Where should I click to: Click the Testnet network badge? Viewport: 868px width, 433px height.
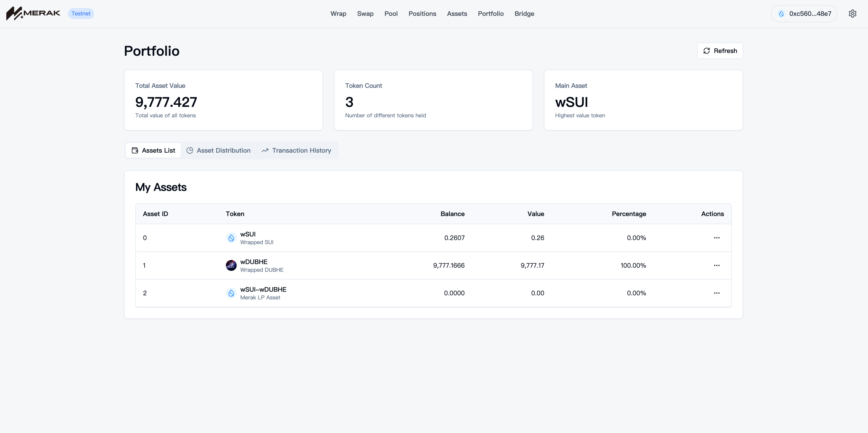pos(81,14)
